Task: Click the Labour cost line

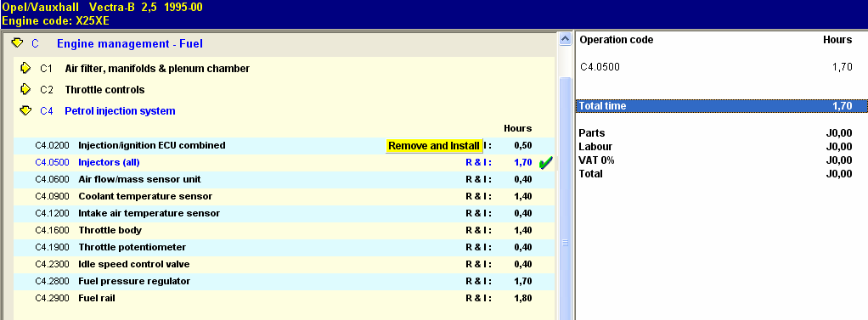Action: (x=715, y=147)
